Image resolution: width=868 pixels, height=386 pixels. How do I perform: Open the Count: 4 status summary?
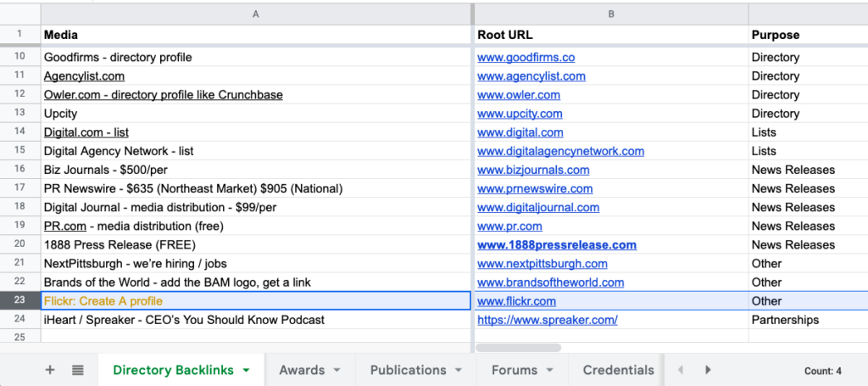pos(822,371)
